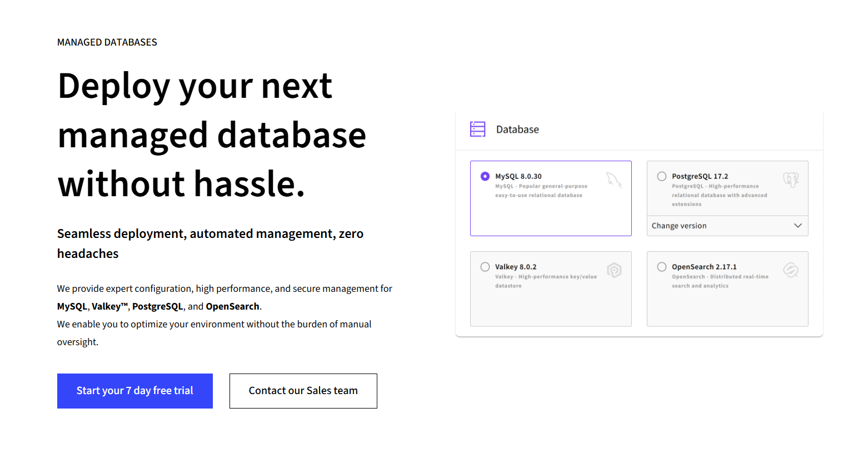Click the OpenSearch logo icon
This screenshot has width=868, height=458.
790,270
